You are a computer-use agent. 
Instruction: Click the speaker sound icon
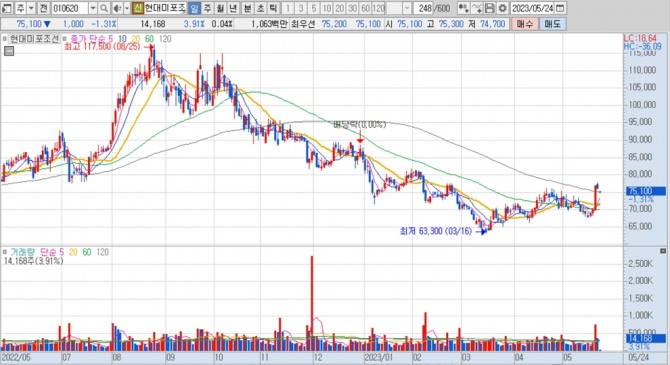click(117, 8)
